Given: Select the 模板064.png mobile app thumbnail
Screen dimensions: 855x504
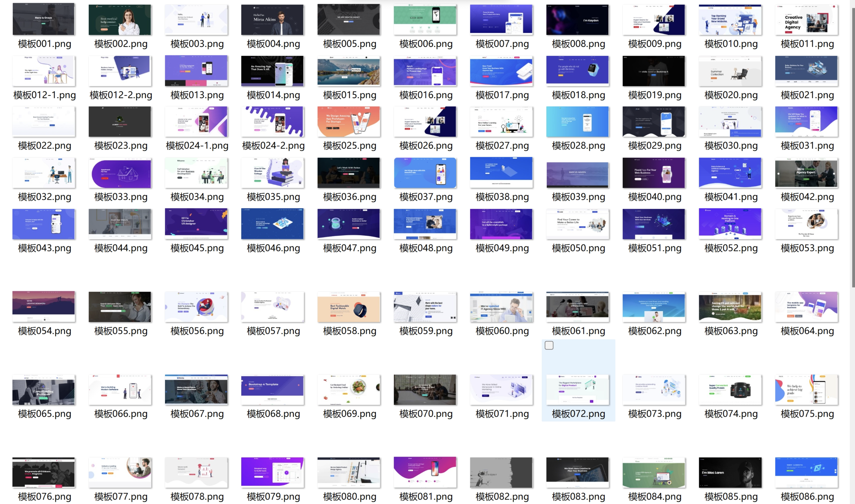Looking at the screenshot, I should tap(807, 306).
